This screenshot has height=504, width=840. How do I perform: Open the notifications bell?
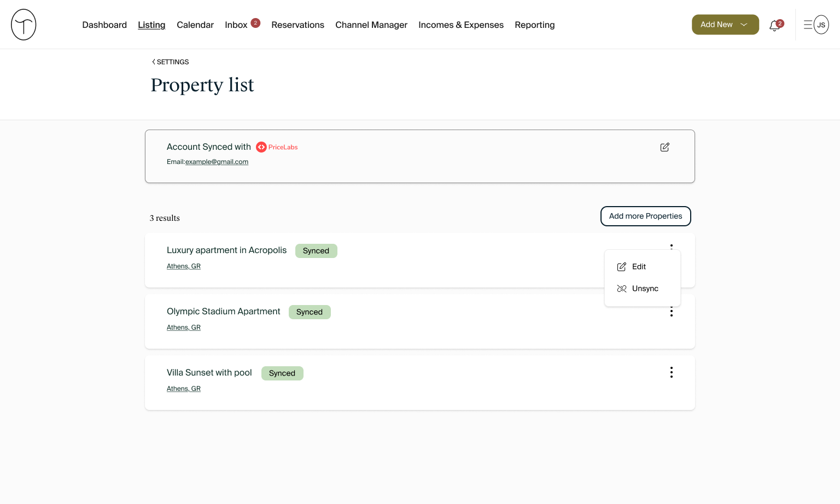(x=774, y=26)
